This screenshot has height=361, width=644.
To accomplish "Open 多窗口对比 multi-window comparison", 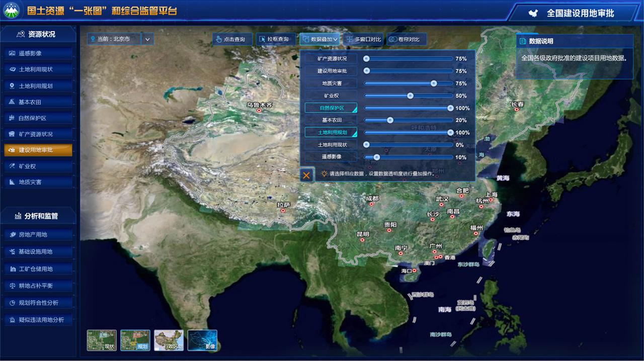I will (363, 39).
